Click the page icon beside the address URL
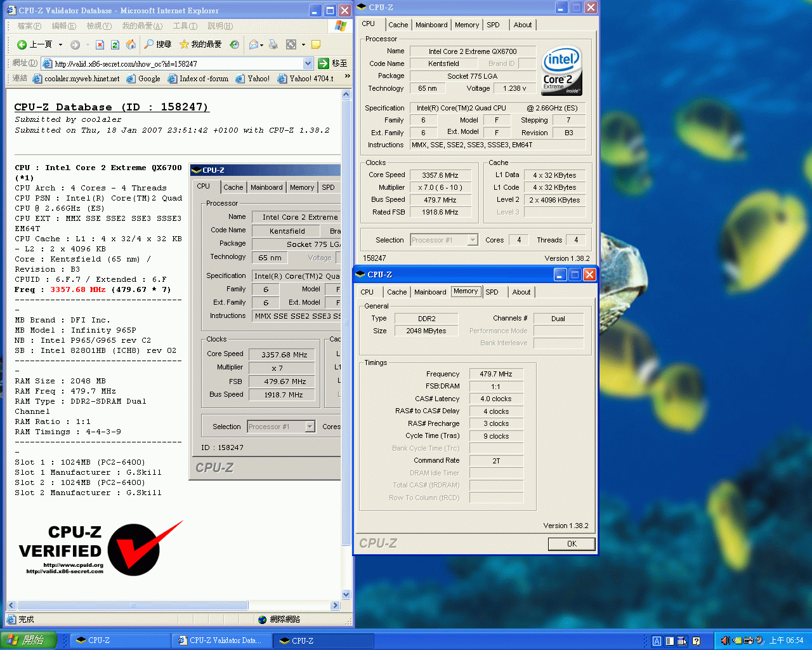The image size is (812, 650). [x=47, y=63]
